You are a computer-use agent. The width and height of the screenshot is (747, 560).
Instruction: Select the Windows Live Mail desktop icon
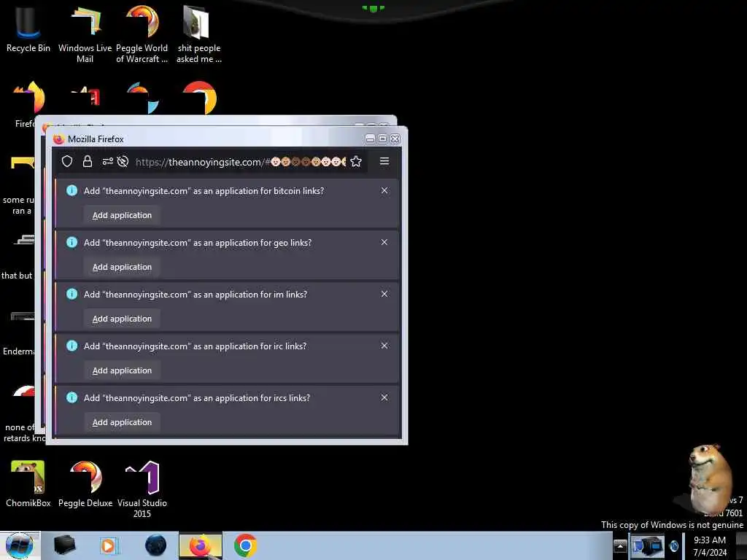click(x=85, y=34)
